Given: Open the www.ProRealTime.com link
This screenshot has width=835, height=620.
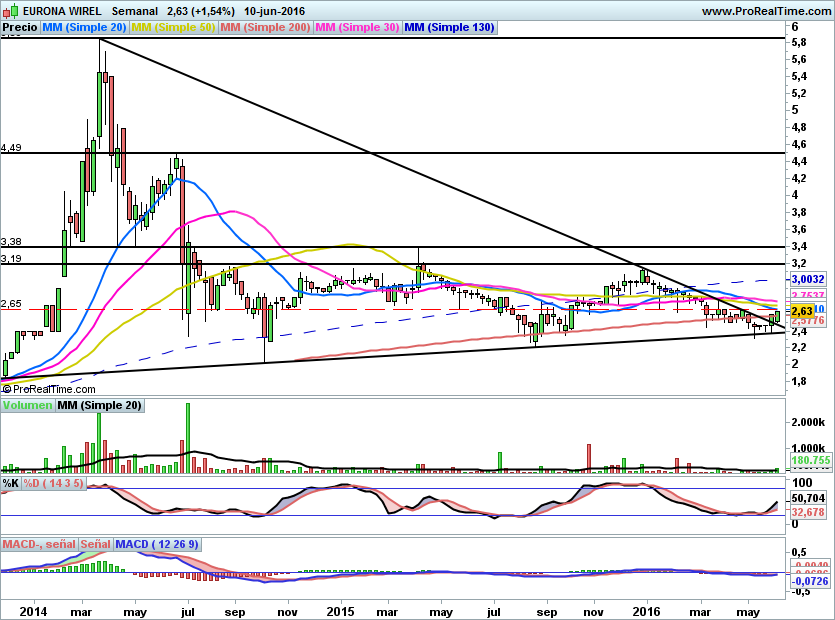Looking at the screenshot, I should pos(764,11).
